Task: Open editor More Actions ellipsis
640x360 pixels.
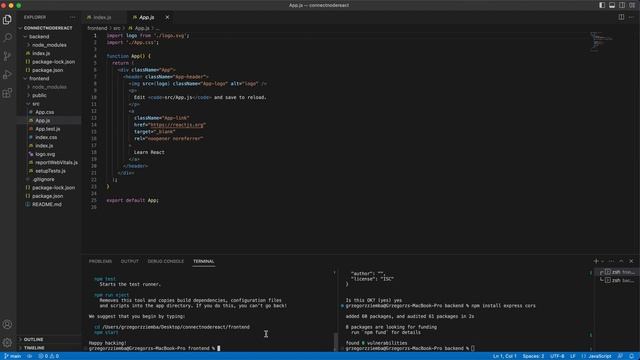Action: (631, 17)
